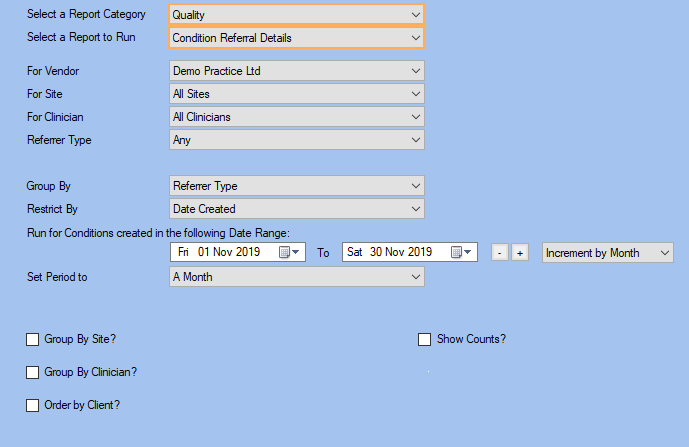Open the Increment by Month dropdown
This screenshot has width=689, height=447.
click(608, 253)
